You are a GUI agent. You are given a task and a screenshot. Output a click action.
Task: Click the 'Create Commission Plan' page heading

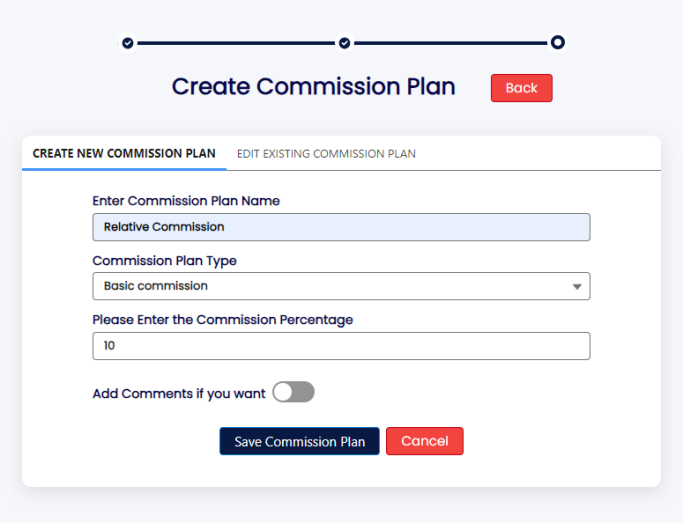pyautogui.click(x=313, y=87)
